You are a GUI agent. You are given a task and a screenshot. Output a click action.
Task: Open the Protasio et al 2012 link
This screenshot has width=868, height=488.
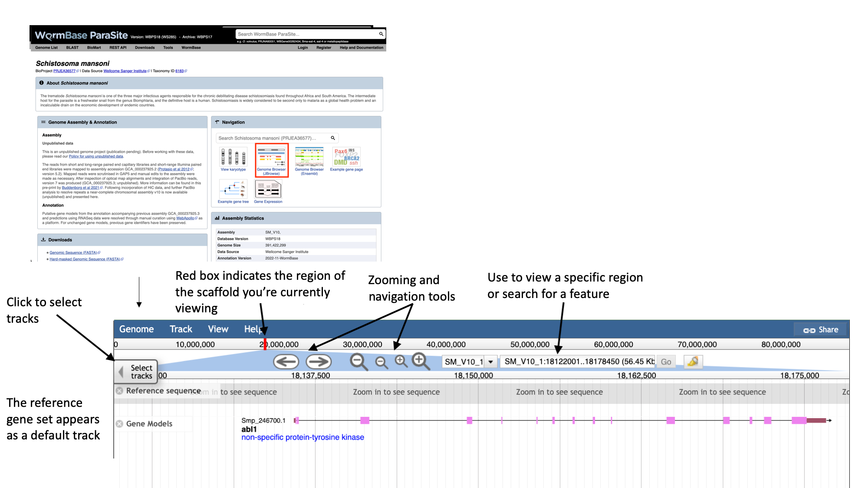[x=174, y=170]
